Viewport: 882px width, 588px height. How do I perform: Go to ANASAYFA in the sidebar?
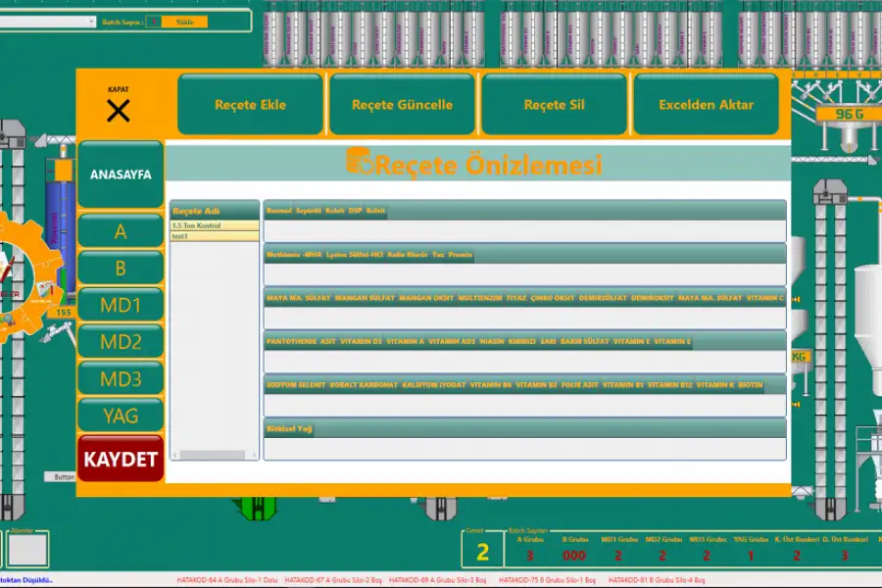(x=121, y=174)
